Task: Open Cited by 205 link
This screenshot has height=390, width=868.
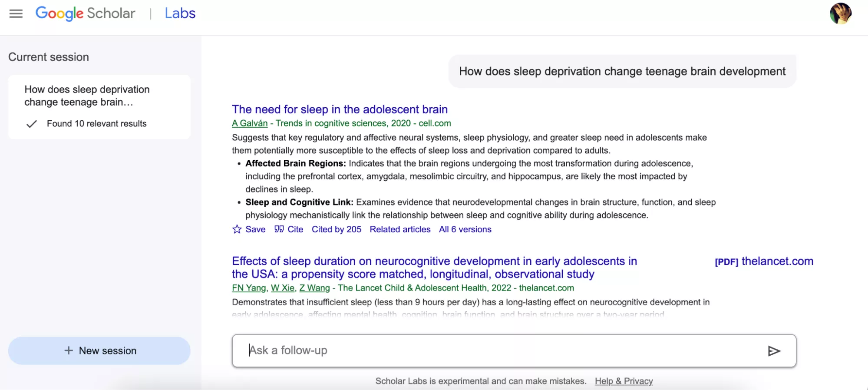Action: coord(337,229)
